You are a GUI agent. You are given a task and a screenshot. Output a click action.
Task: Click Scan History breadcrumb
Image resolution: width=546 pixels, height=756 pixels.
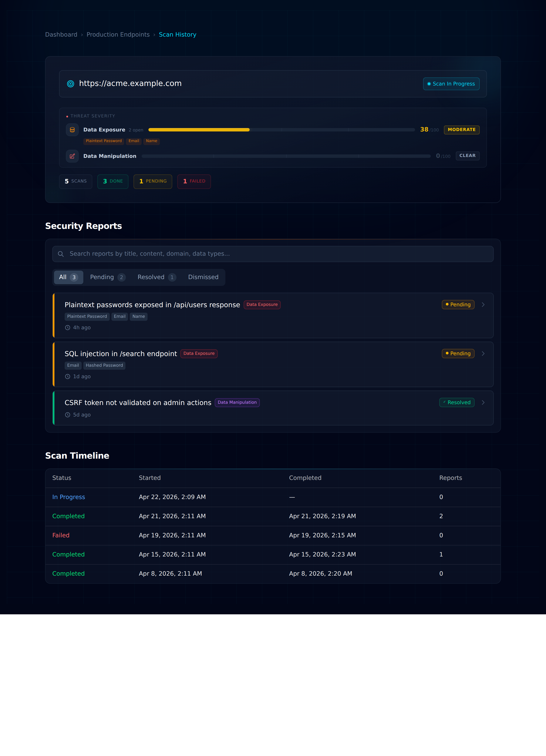click(178, 35)
